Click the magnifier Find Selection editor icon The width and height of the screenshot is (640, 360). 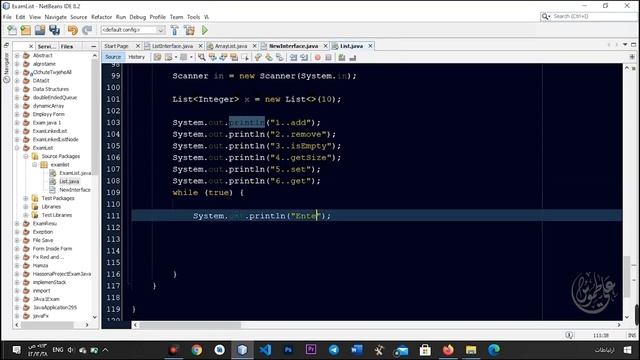[x=202, y=57]
